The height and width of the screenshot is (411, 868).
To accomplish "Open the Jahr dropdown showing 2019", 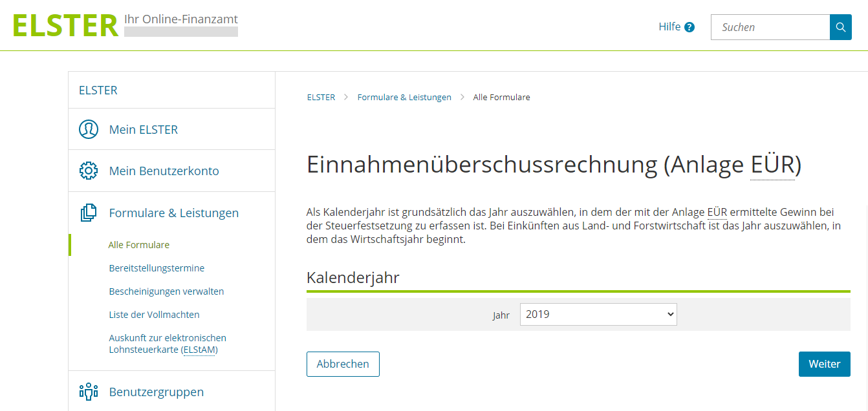I will click(x=598, y=315).
